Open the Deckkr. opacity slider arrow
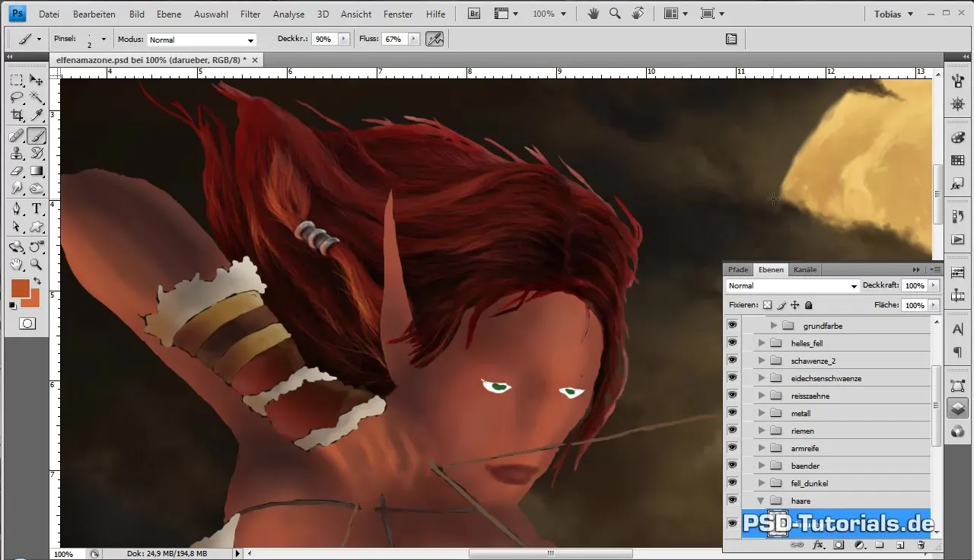 (x=344, y=39)
